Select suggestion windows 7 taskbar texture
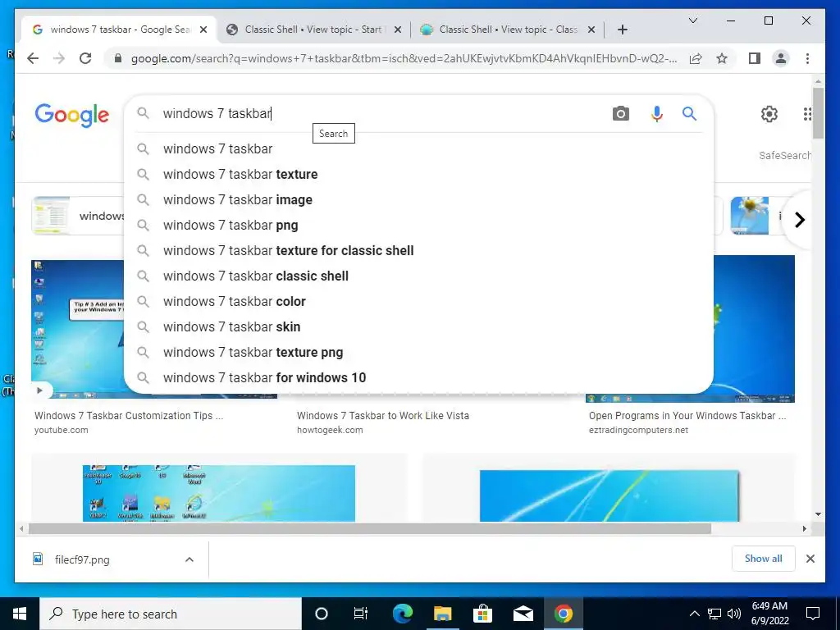Image resolution: width=840 pixels, height=630 pixels. tap(418, 174)
